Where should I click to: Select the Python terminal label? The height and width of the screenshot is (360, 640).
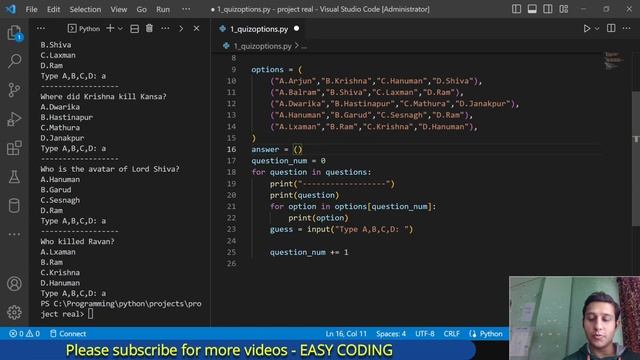[84, 29]
